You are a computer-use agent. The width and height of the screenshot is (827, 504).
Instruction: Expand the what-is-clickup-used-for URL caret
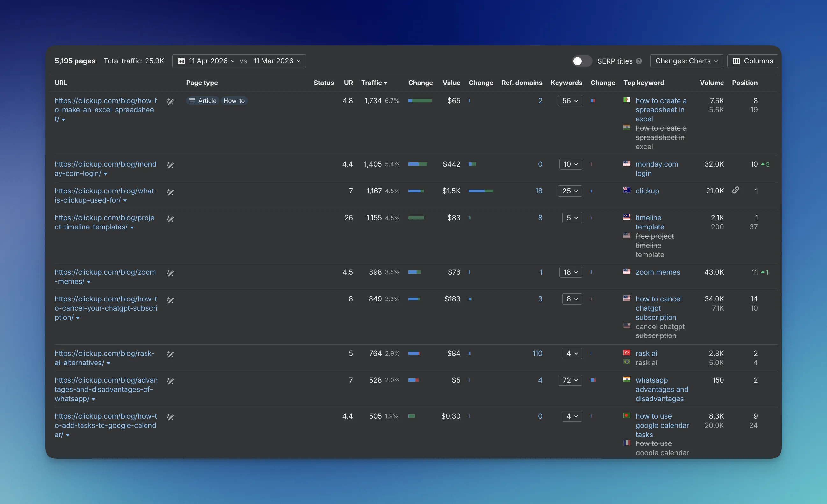pyautogui.click(x=125, y=201)
